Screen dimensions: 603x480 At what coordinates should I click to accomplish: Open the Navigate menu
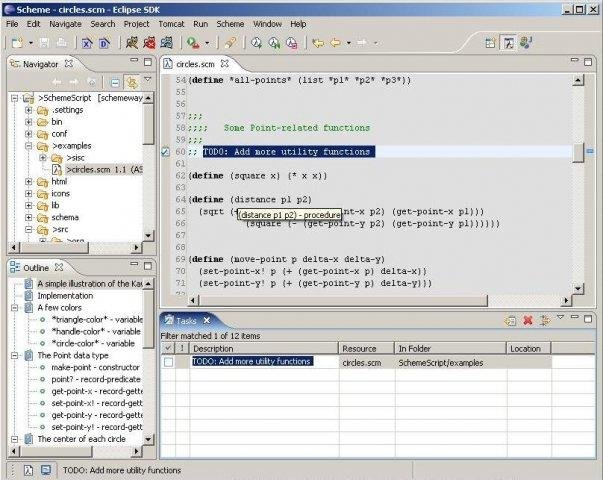tap(65, 24)
